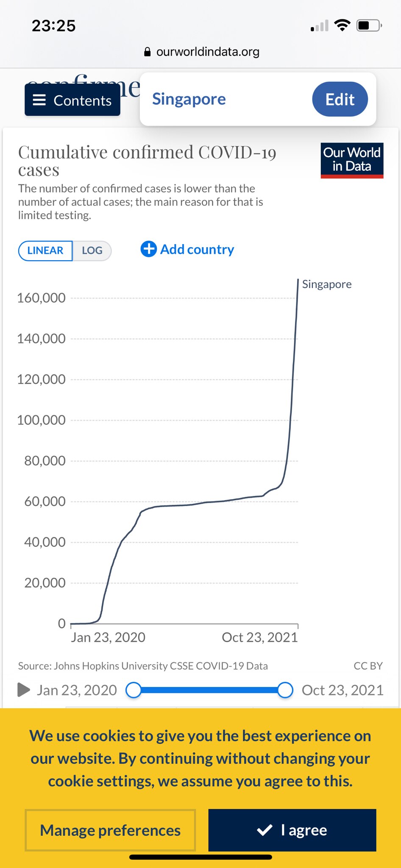Tap the lock icon in the address bar
401x868 pixels.
pos(148,52)
